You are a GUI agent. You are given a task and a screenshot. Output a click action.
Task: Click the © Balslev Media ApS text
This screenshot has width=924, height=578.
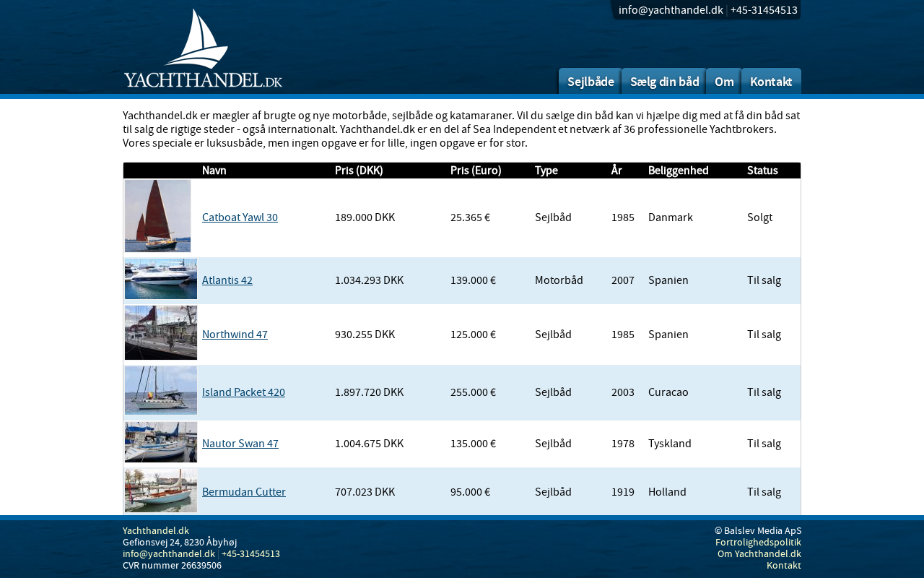coord(758,531)
